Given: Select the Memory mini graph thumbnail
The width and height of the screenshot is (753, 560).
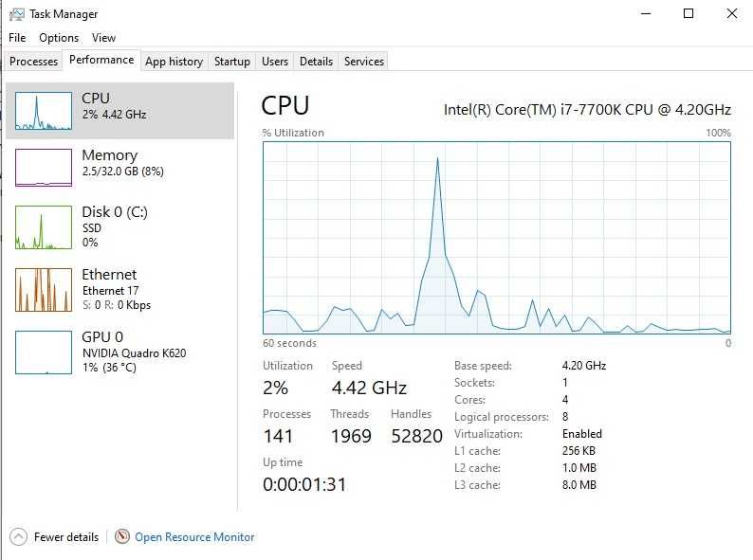Looking at the screenshot, I should [x=44, y=168].
